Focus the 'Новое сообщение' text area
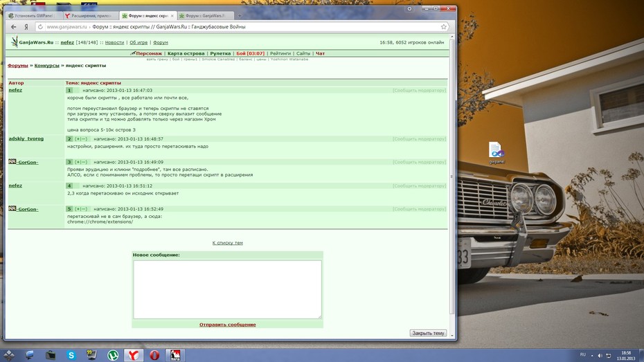 227,289
